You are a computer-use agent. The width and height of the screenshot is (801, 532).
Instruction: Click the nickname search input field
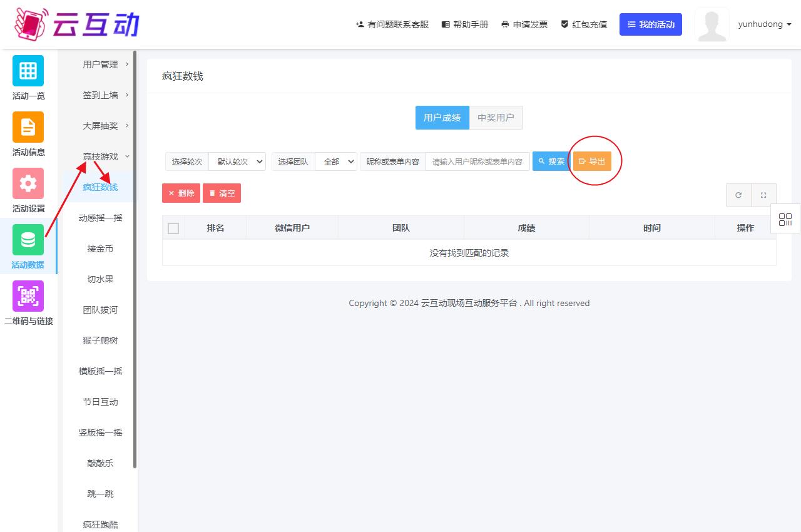pyautogui.click(x=477, y=161)
